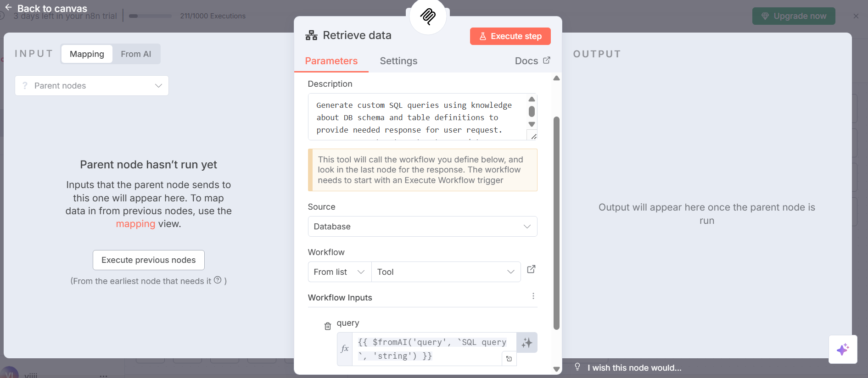The width and height of the screenshot is (868, 378).
Task: Click help icon next to earliest node text
Action: point(218,280)
